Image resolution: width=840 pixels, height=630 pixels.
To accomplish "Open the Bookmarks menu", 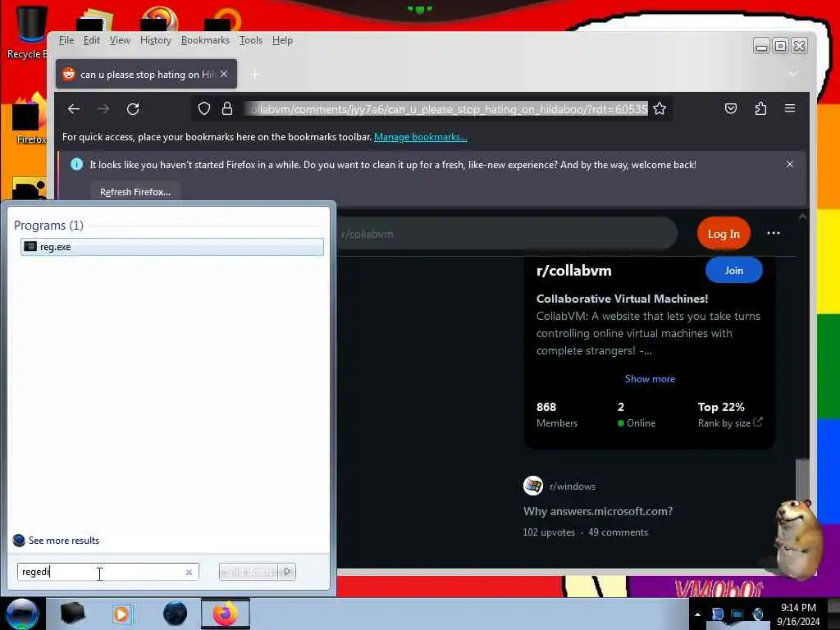I will pyautogui.click(x=204, y=40).
